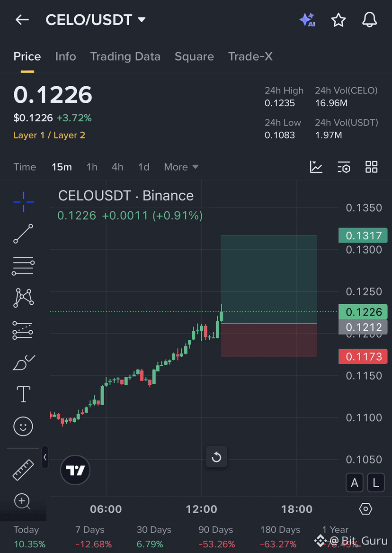Viewport: 392px width, 553px height.
Task: Toggle log scale with the L button
Action: tap(376, 482)
